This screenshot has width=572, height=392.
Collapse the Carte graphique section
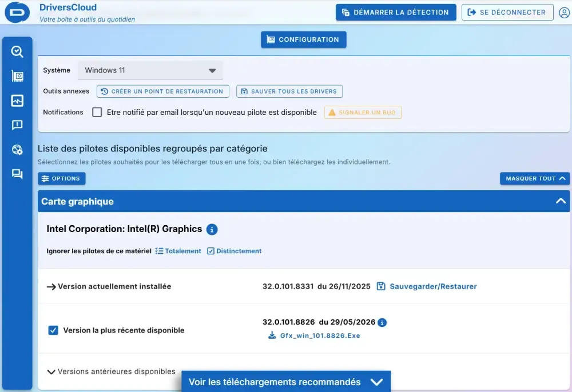point(561,201)
